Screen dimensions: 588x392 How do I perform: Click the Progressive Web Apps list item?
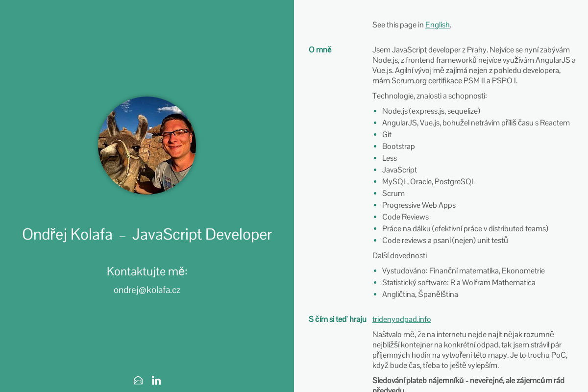(x=418, y=205)
